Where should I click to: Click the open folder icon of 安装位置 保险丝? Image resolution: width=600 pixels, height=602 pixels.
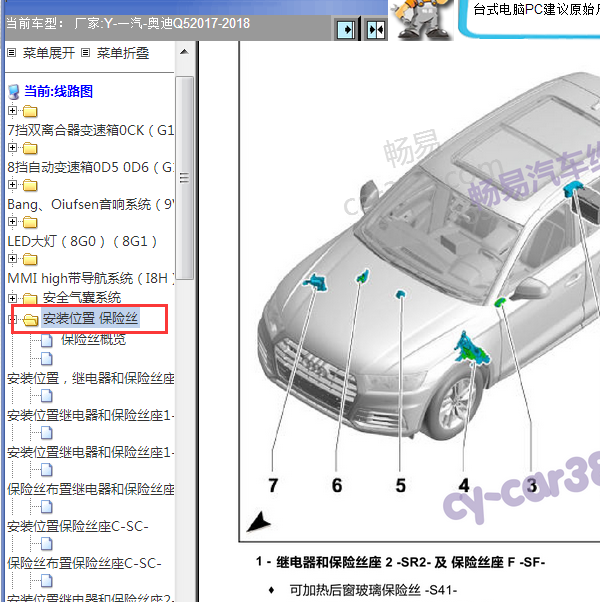[30, 319]
